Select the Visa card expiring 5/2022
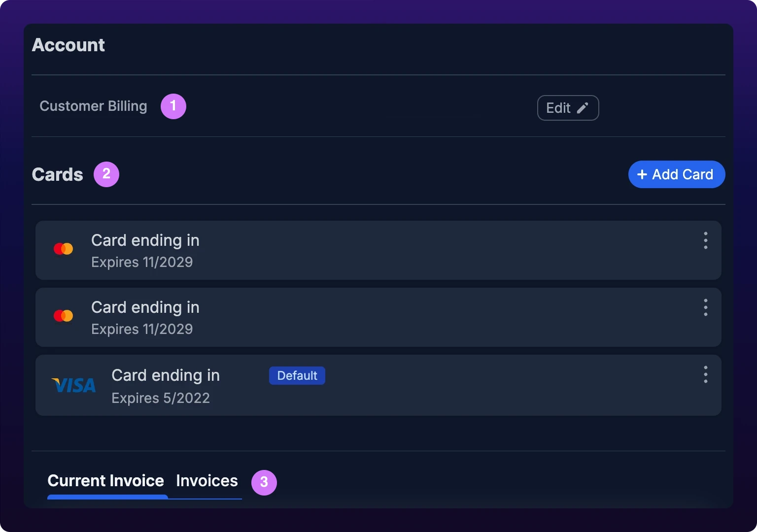The width and height of the screenshot is (757, 532). point(378,385)
